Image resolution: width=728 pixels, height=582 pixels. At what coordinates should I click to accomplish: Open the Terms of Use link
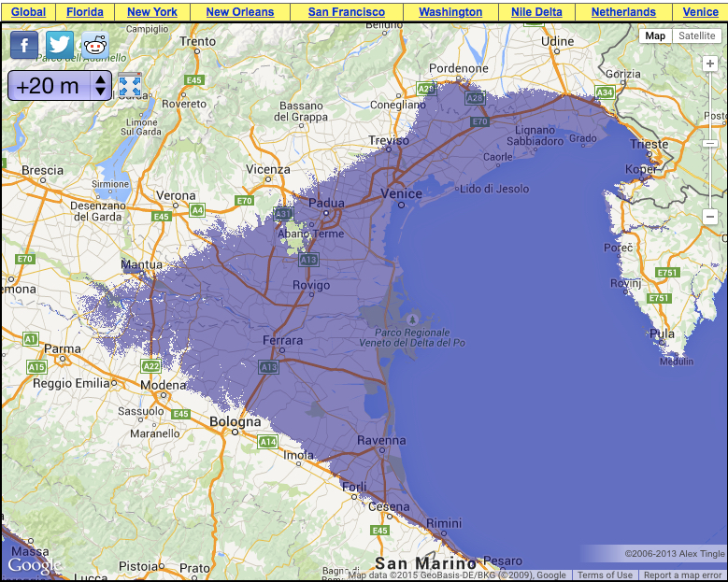605,575
